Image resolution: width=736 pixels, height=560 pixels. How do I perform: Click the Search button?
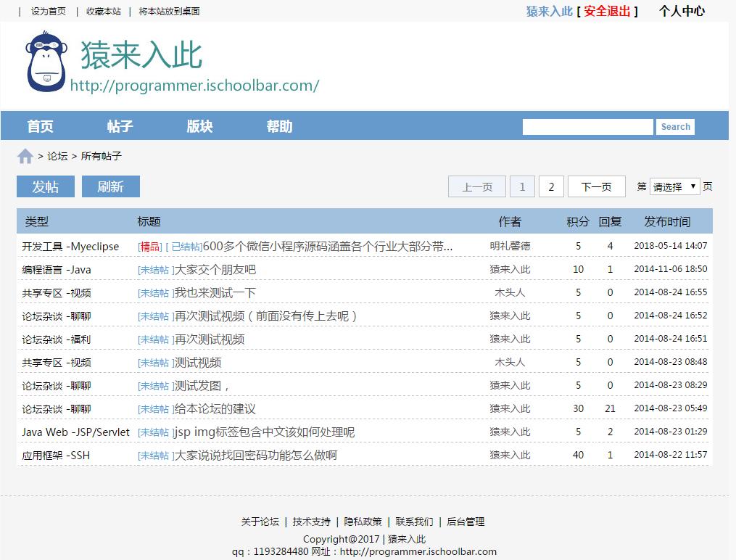(674, 126)
